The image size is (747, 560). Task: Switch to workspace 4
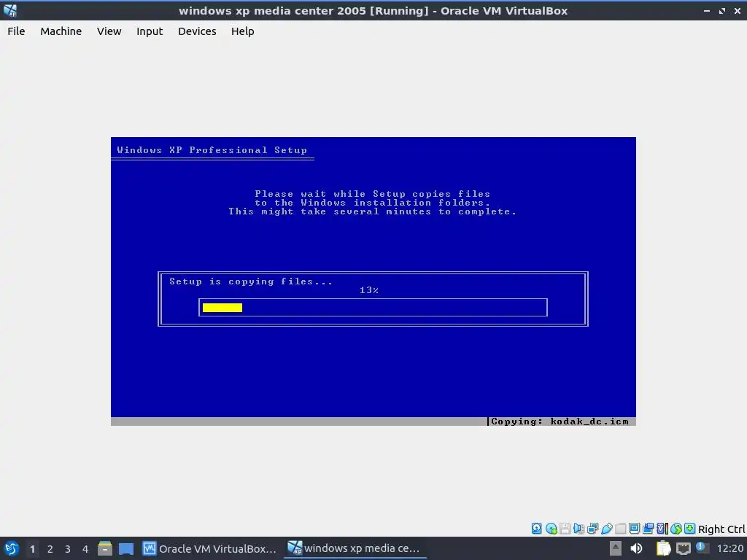point(85,549)
